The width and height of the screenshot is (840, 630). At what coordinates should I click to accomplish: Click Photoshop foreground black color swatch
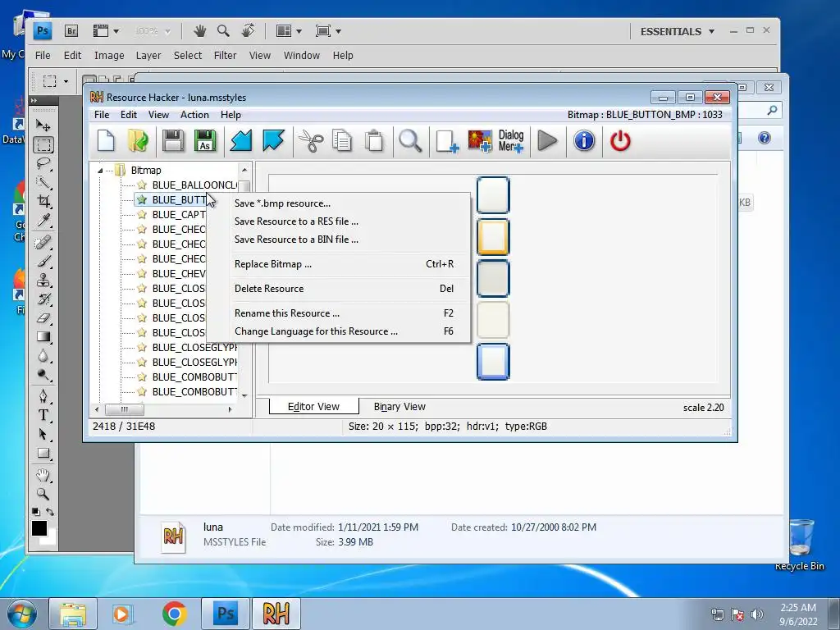click(39, 528)
